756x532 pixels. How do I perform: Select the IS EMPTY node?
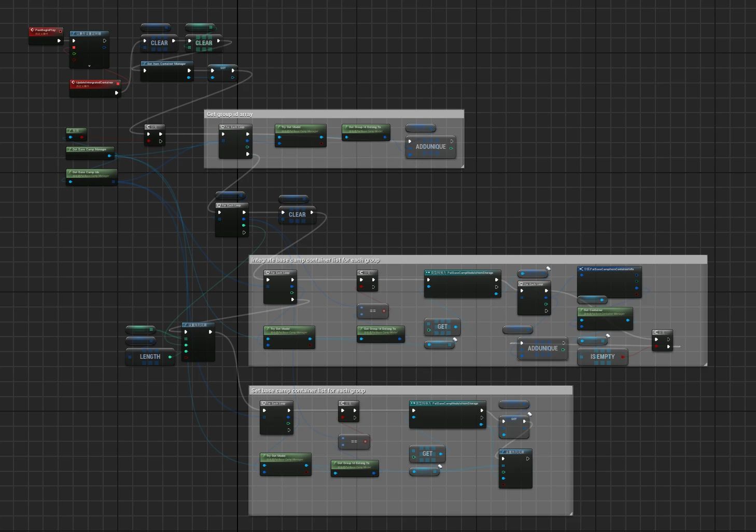(x=602, y=357)
